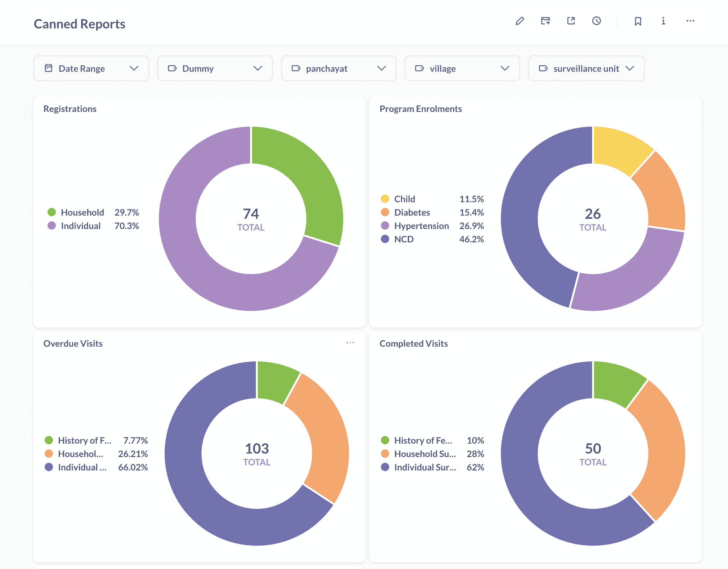Click the pencil edit dashboard icon
728x569 pixels.
click(520, 21)
